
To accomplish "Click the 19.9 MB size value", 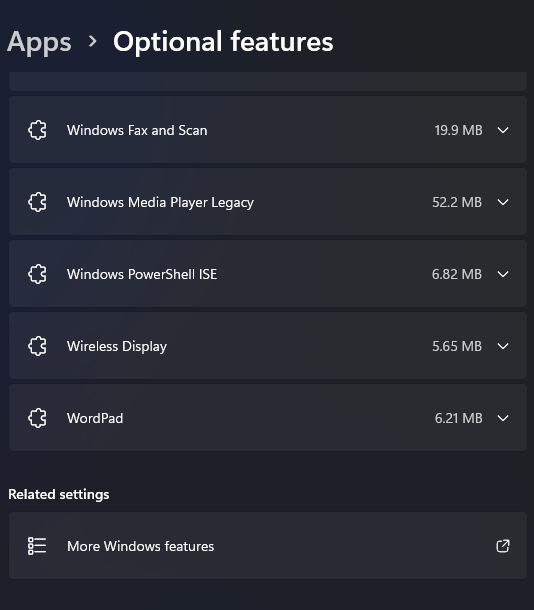I will click(x=459, y=130).
